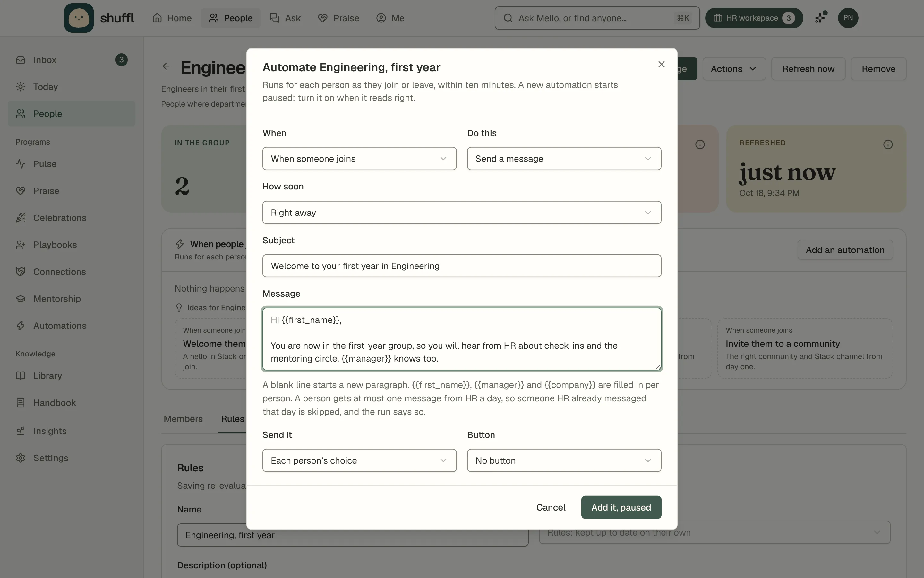Open the PN profile avatar

click(x=848, y=18)
